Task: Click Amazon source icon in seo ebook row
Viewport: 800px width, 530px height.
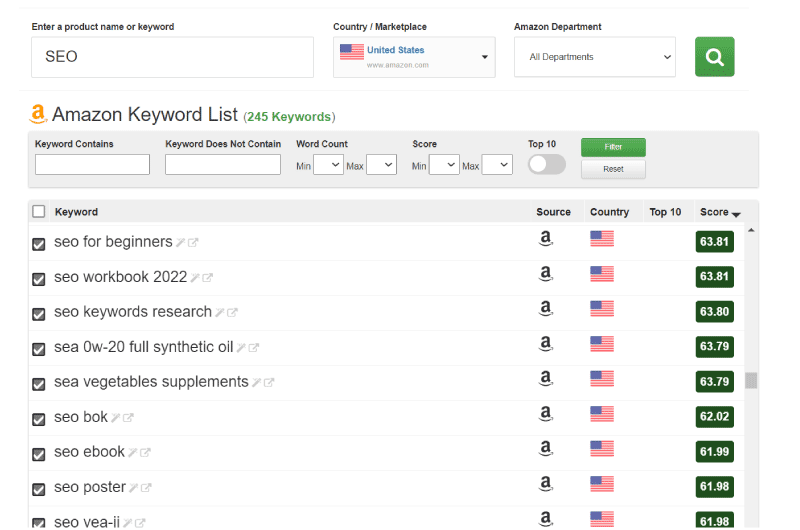Action: [x=546, y=448]
